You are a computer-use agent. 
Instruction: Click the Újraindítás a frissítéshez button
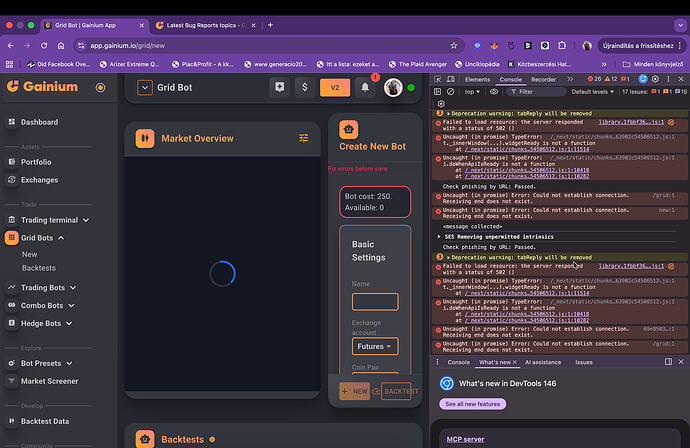(638, 45)
